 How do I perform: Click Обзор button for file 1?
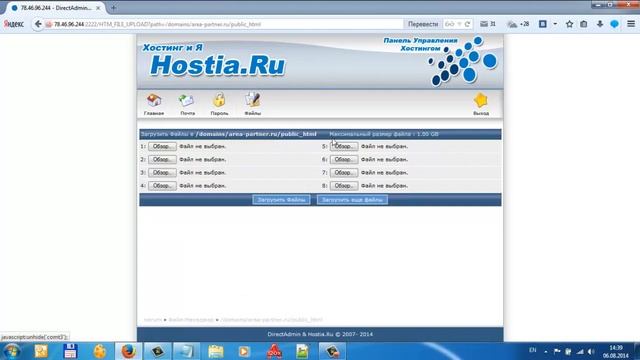pyautogui.click(x=162, y=146)
